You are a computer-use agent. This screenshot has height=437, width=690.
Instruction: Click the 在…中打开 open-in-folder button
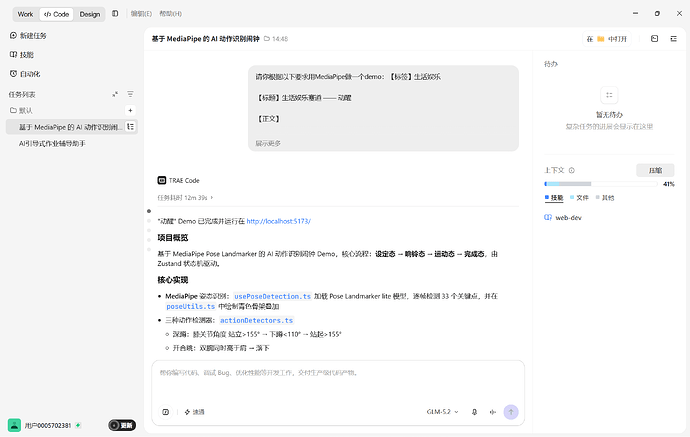(x=607, y=39)
